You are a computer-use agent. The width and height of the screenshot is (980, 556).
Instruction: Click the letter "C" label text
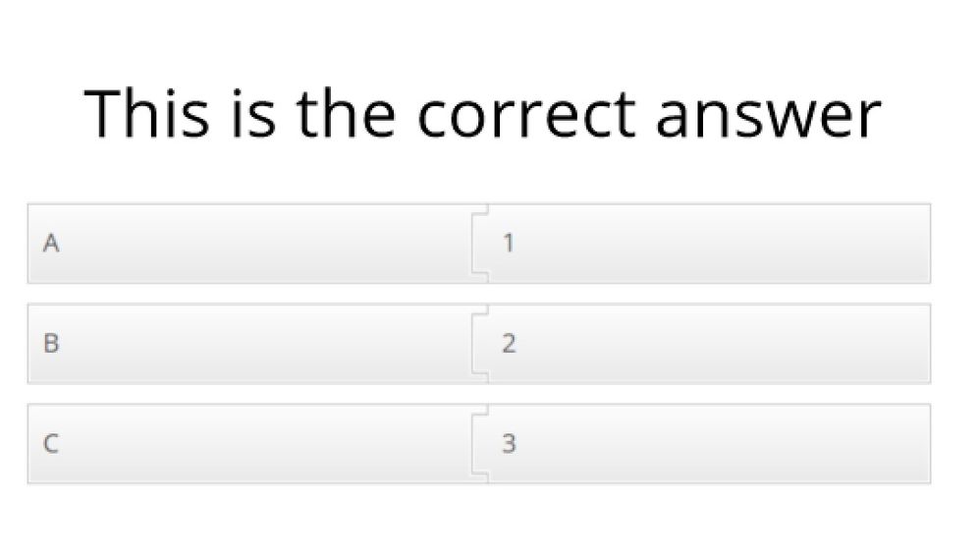(x=51, y=444)
